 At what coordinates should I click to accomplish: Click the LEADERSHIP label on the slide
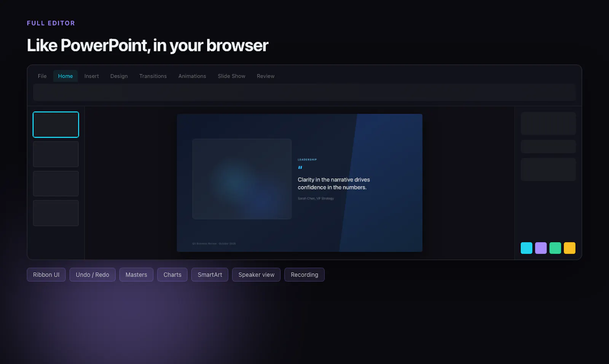307,160
